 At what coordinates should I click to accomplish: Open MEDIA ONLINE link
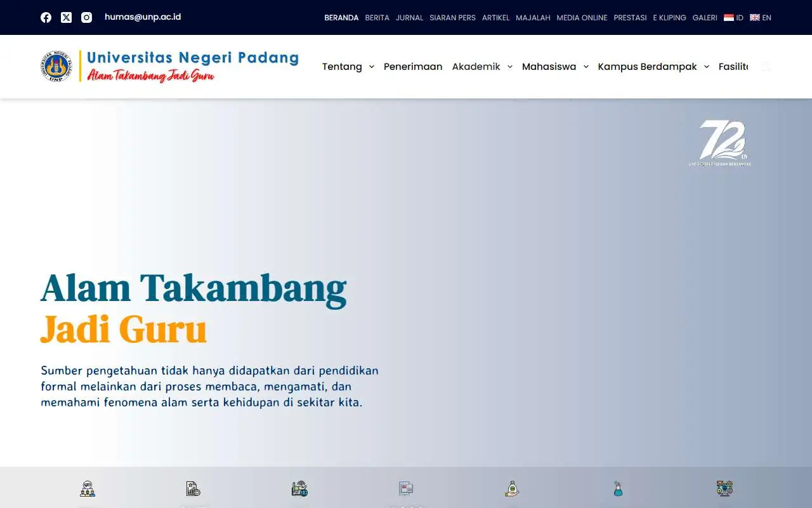tap(582, 18)
